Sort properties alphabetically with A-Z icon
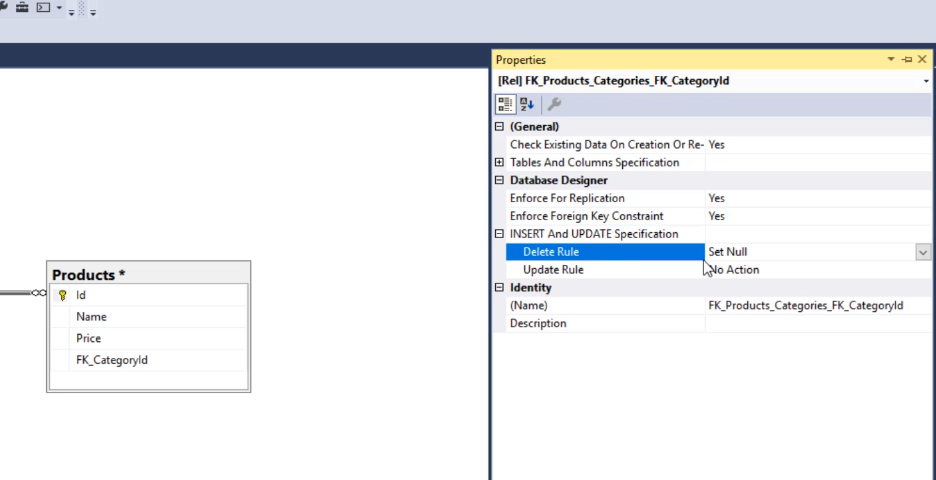Screen dimensions: 936x480 526,104
